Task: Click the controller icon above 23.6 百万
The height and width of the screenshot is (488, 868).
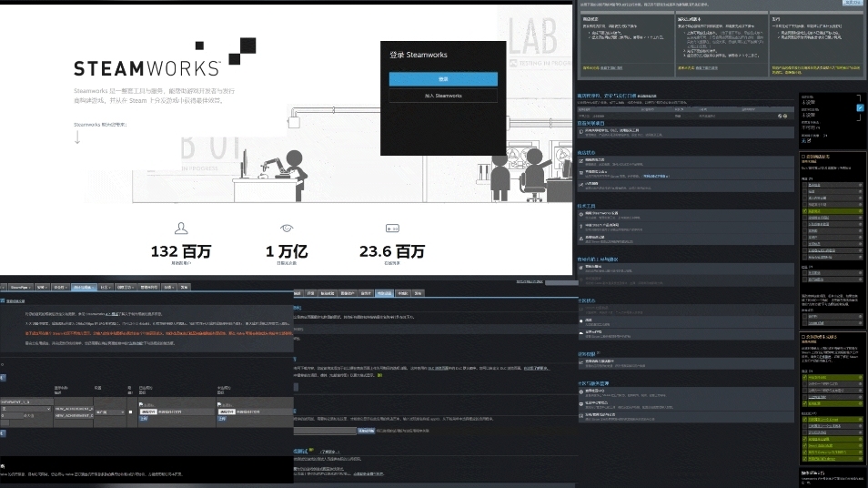Action: pyautogui.click(x=392, y=228)
